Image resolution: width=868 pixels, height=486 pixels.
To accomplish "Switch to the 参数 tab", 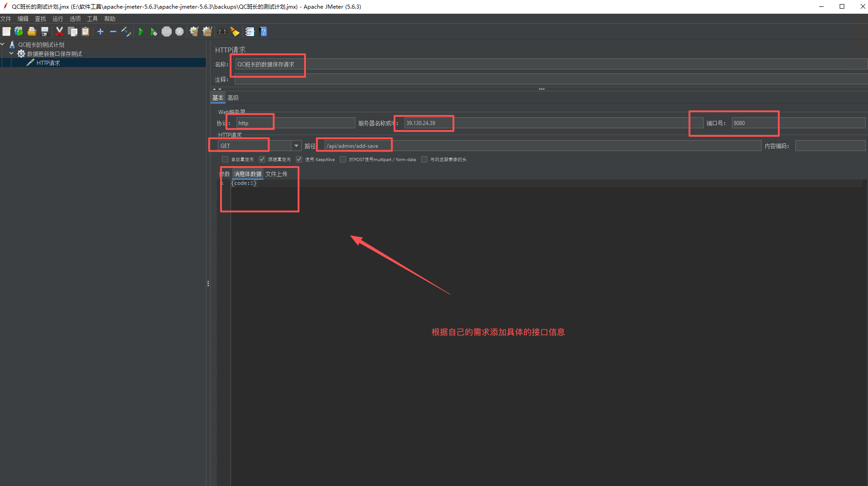I will [x=225, y=174].
